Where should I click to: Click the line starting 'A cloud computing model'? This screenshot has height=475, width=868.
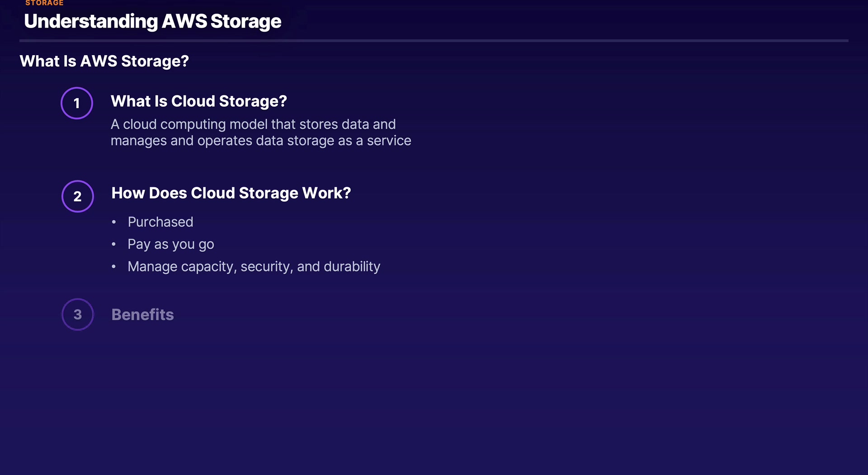[x=253, y=124]
